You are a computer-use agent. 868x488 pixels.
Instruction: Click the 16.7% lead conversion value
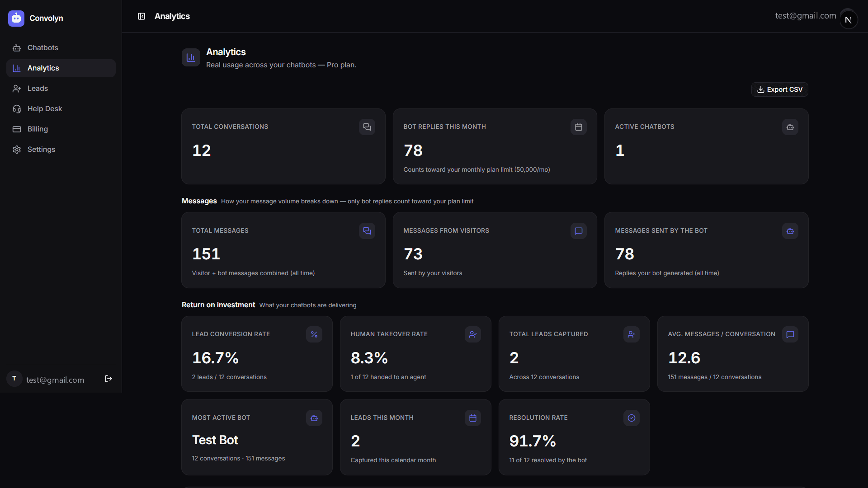point(215,358)
